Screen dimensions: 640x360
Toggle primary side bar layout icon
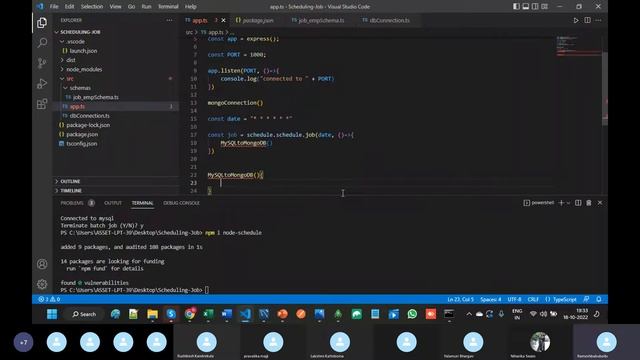516,7
